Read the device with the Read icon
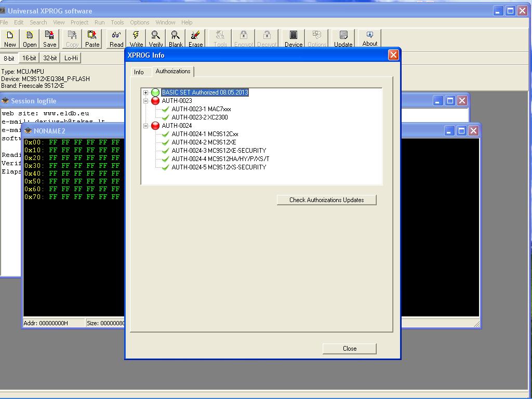Image resolution: width=532 pixels, height=399 pixels. click(x=116, y=38)
